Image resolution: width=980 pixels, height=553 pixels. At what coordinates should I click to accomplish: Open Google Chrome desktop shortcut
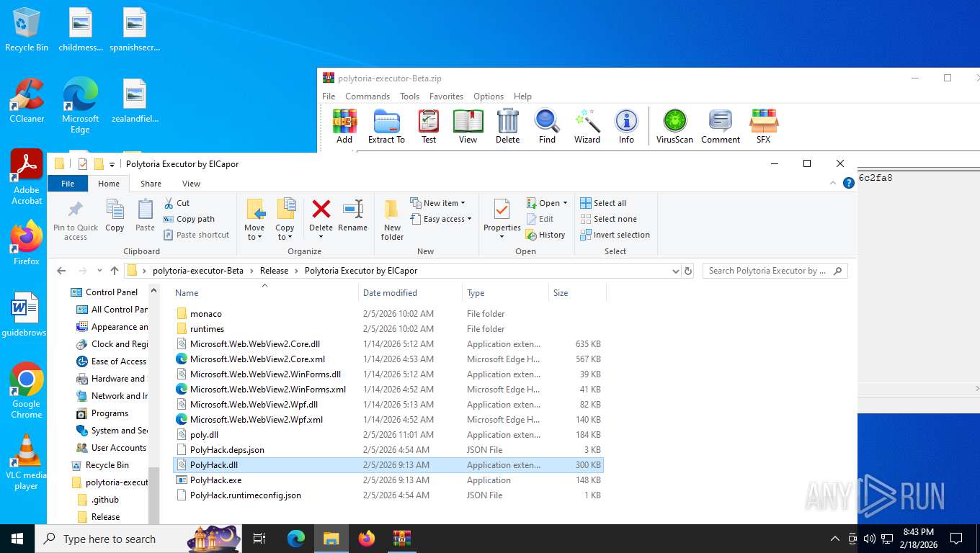pos(26,390)
